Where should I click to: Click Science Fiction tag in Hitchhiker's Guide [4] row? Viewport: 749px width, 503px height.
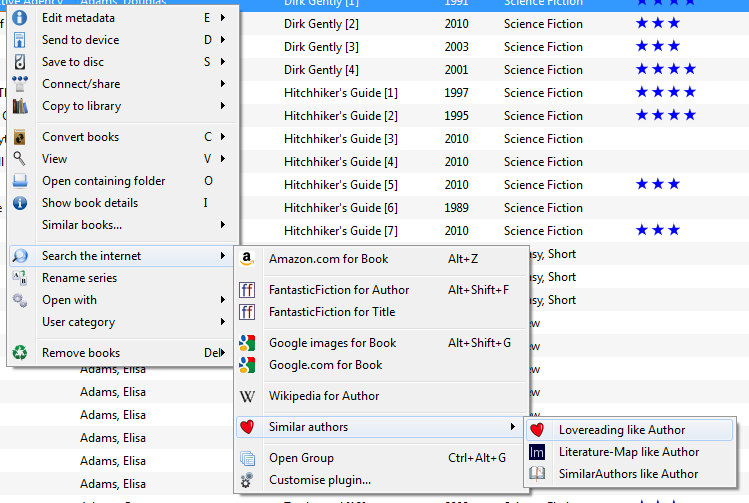(543, 162)
